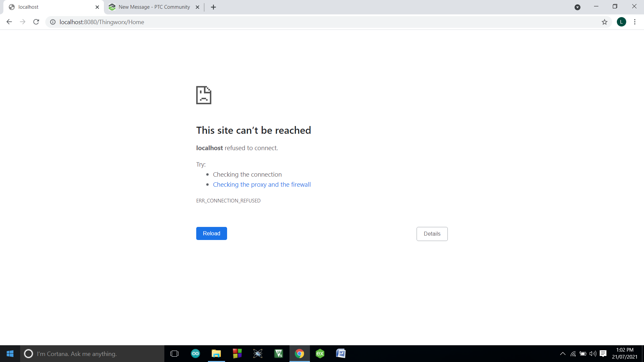Click the volume speaker icon in system tray
Viewport: 644px width, 362px height.
pos(592,354)
